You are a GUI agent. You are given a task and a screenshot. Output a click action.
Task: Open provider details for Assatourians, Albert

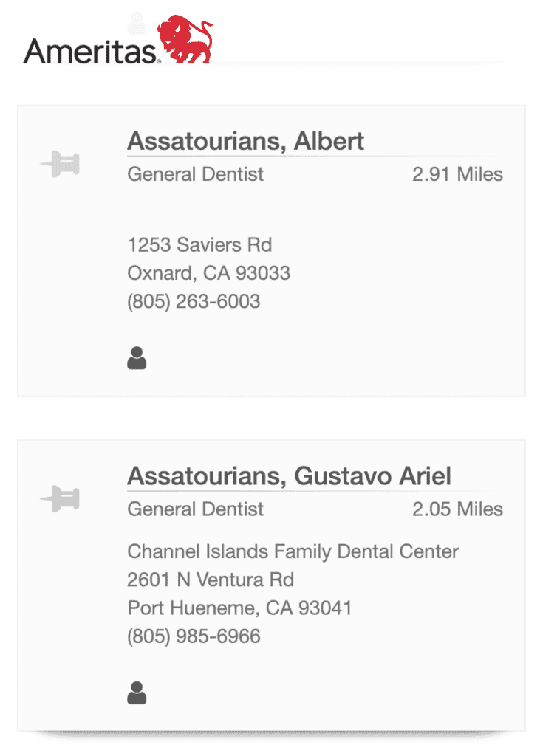(x=245, y=141)
